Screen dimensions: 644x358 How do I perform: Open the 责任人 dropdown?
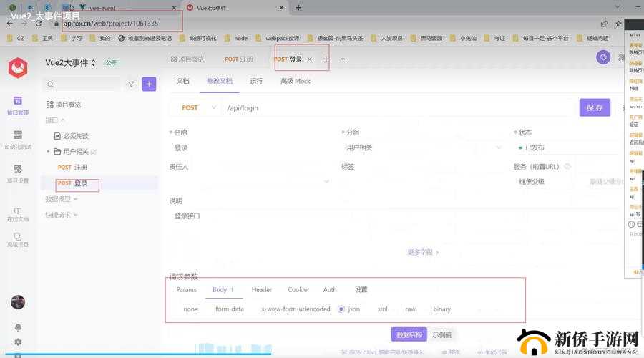[x=250, y=181]
